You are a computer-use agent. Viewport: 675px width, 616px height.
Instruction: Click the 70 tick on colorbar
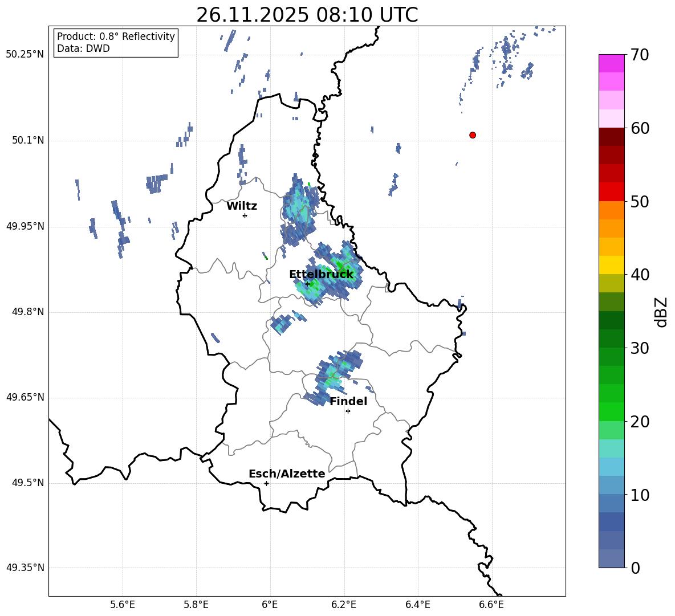(x=640, y=55)
